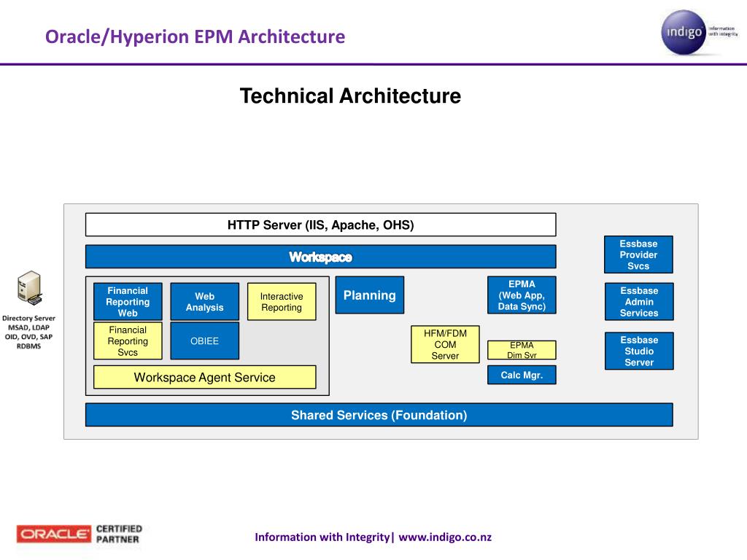This screenshot has width=747, height=560.
Task: Click the Interactive Reporting box
Action: pyautogui.click(x=282, y=301)
